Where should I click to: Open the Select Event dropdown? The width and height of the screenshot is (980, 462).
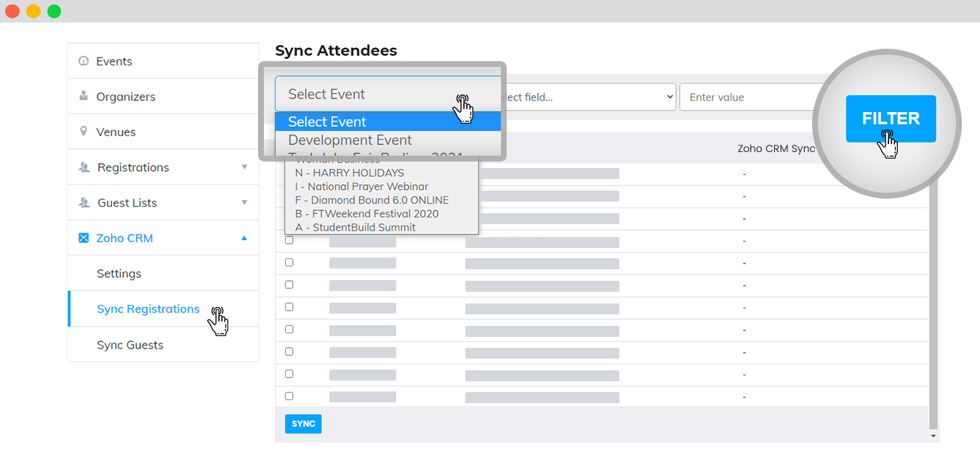(x=388, y=94)
